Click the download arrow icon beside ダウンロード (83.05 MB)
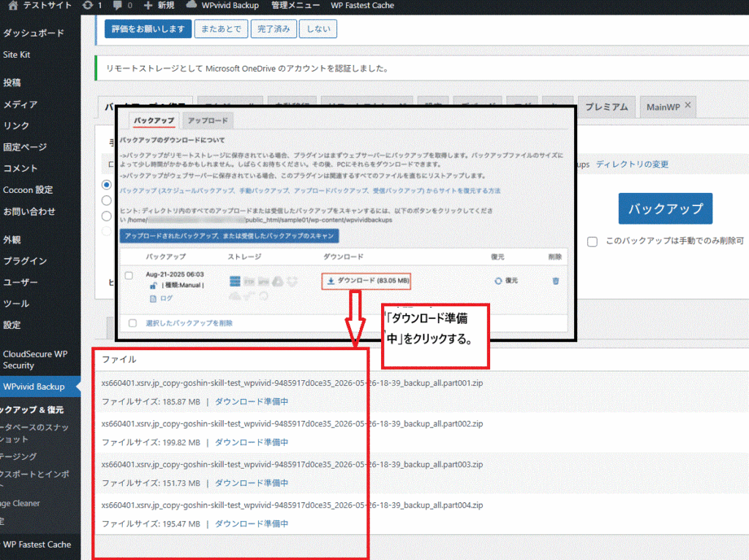 coord(331,281)
